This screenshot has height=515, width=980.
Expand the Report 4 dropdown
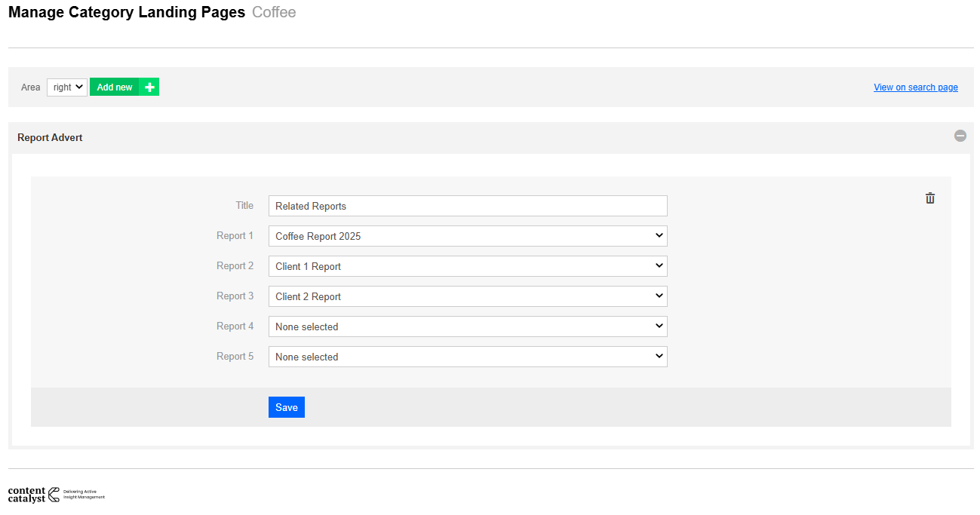pyautogui.click(x=468, y=326)
